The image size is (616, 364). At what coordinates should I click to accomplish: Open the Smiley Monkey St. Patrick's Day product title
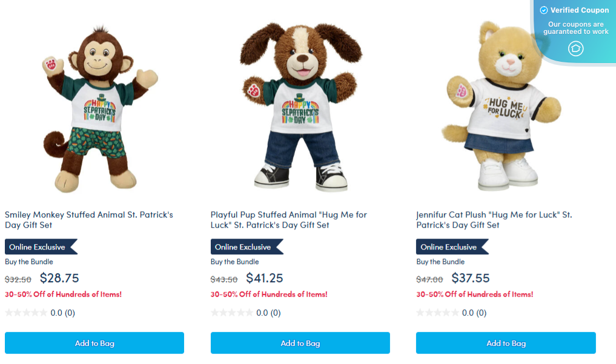pyautogui.click(x=88, y=219)
